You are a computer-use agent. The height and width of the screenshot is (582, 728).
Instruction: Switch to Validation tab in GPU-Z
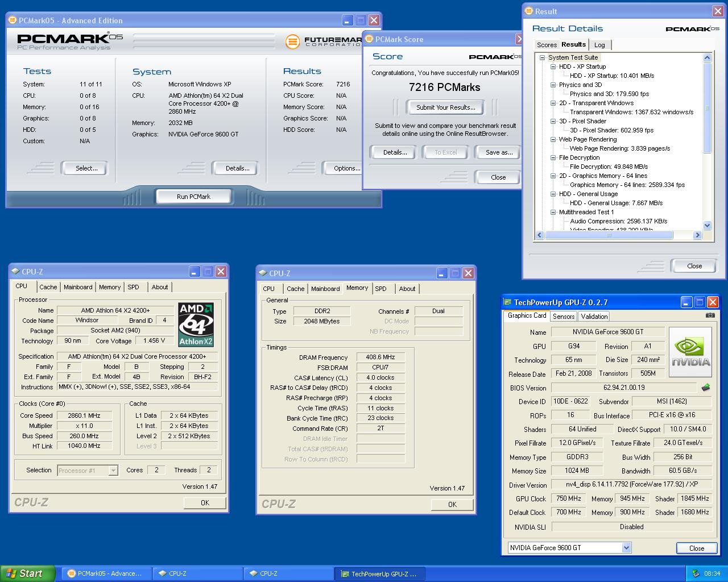point(594,317)
